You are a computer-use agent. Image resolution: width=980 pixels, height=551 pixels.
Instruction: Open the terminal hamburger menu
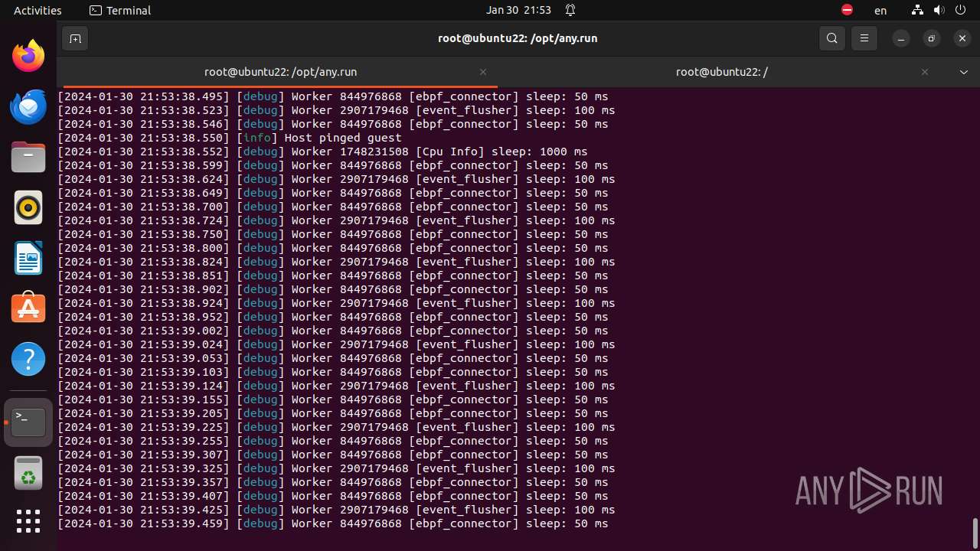click(x=864, y=38)
